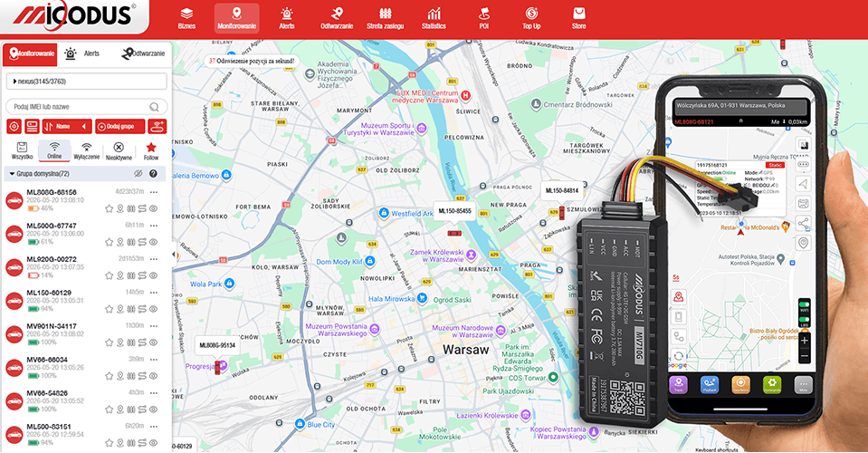Filter devices by Nieaktywne
Image resolution: width=868 pixels, height=453 pixels.
pyautogui.click(x=119, y=150)
